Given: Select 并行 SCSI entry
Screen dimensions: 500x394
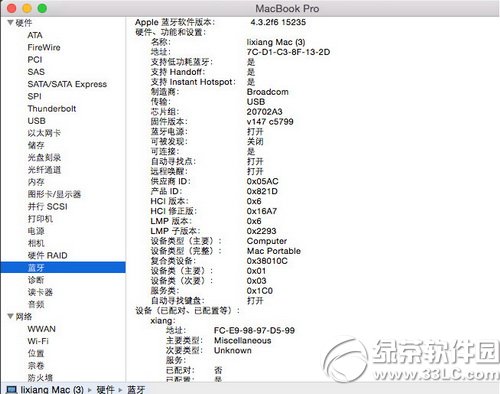Looking at the screenshot, I should [x=47, y=206].
